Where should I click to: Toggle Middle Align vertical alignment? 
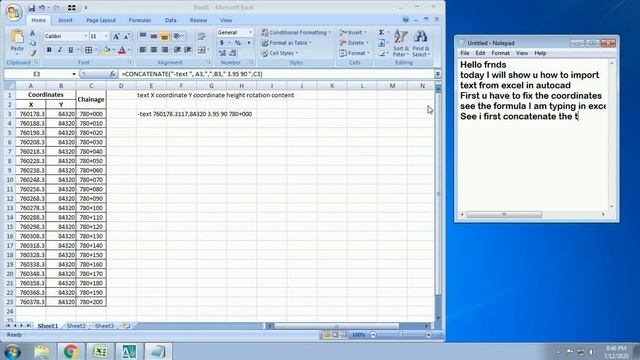tap(153, 36)
